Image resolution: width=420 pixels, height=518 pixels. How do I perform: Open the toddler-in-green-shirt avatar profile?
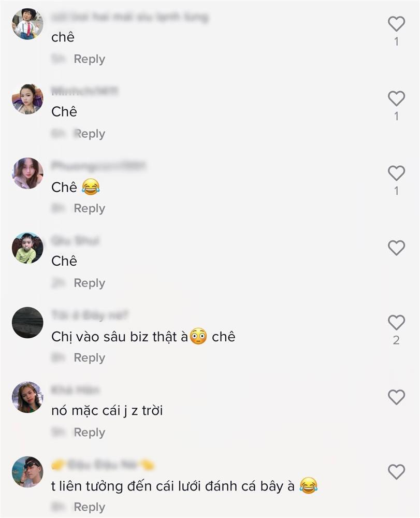click(27, 248)
